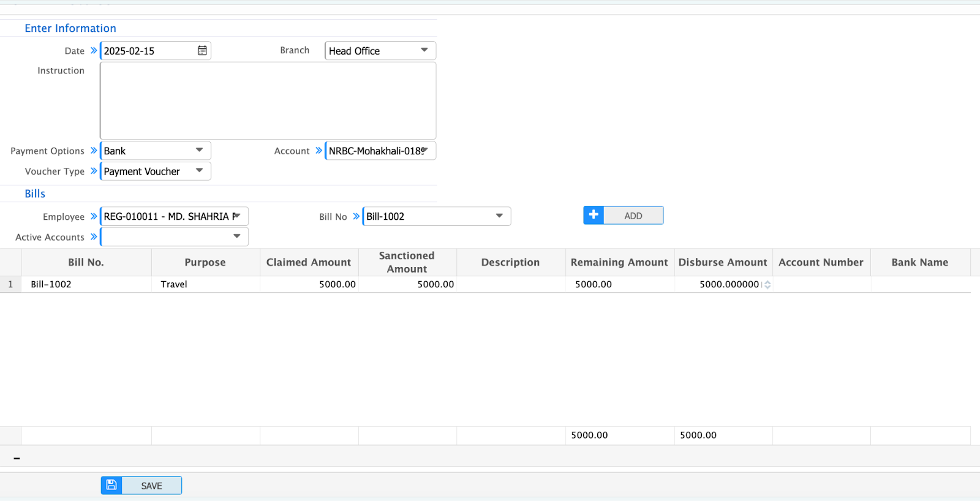Click the Date input field
The width and height of the screenshot is (980, 501).
(x=147, y=51)
